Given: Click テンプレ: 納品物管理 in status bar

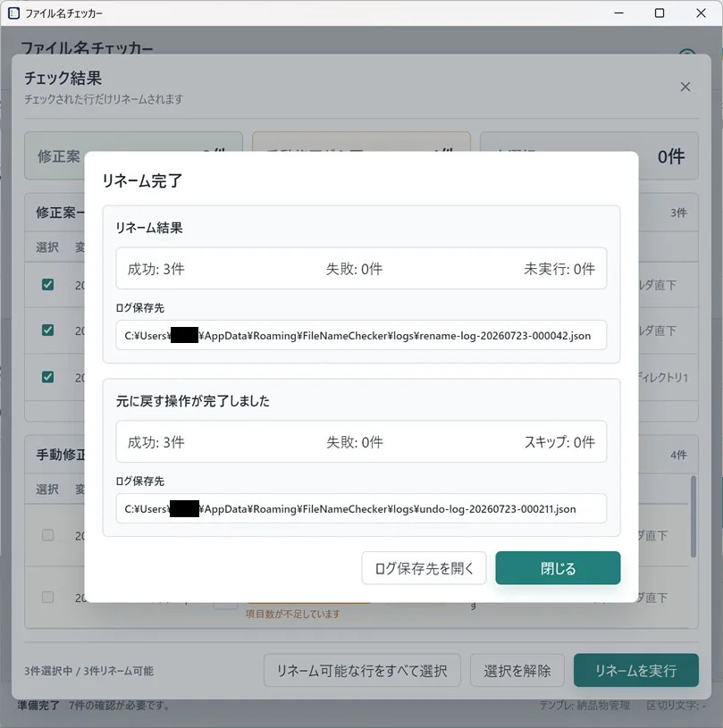Looking at the screenshot, I should [584, 706].
